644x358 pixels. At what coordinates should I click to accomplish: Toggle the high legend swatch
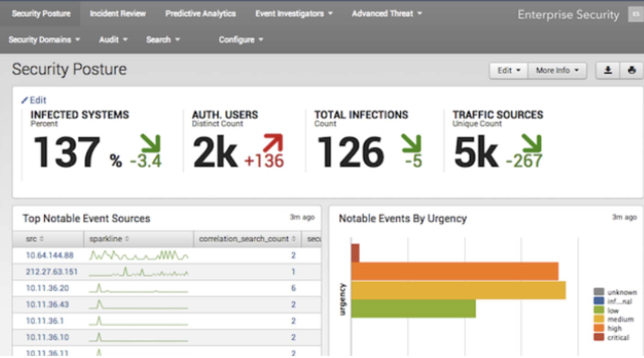point(599,328)
